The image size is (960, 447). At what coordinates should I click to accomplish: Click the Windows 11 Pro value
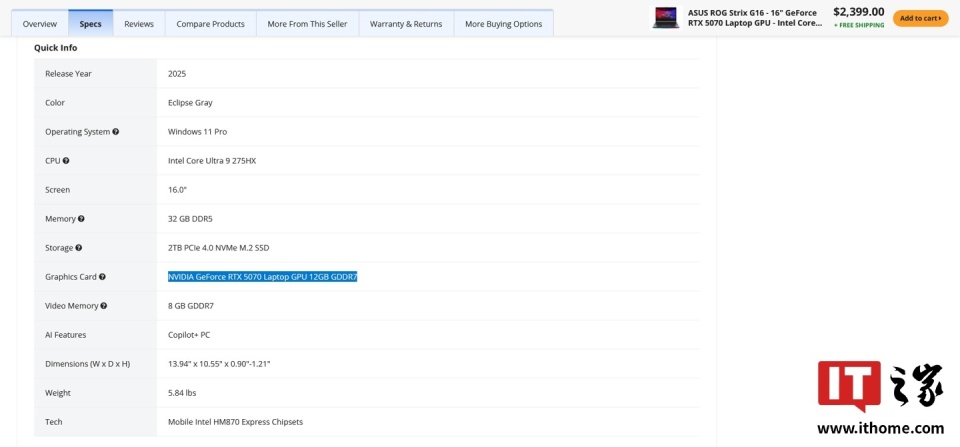coord(198,132)
